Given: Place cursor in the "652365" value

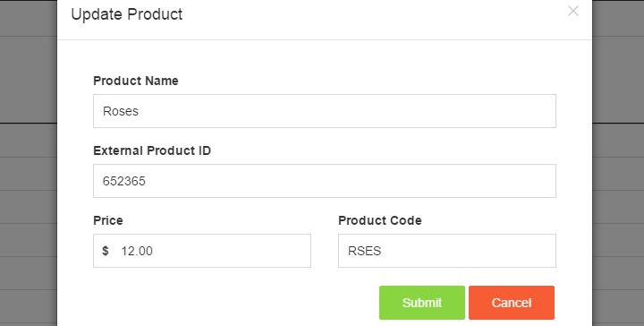Looking at the screenshot, I should pos(124,181).
